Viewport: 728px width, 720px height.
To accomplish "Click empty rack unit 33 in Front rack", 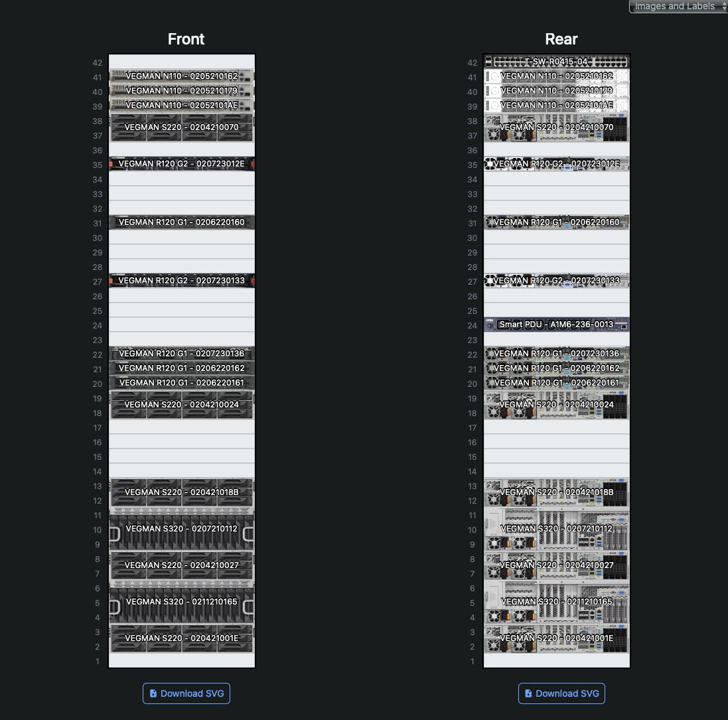I will coord(181,194).
